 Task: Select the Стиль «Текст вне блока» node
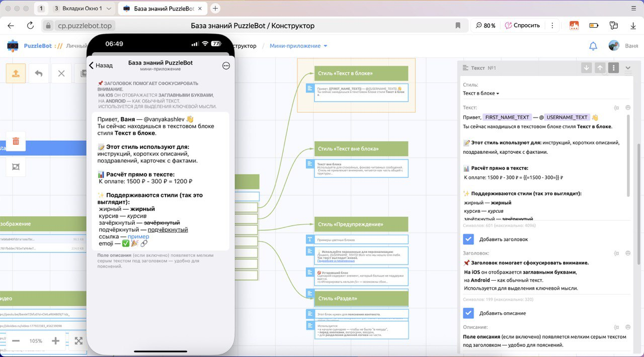[361, 149]
